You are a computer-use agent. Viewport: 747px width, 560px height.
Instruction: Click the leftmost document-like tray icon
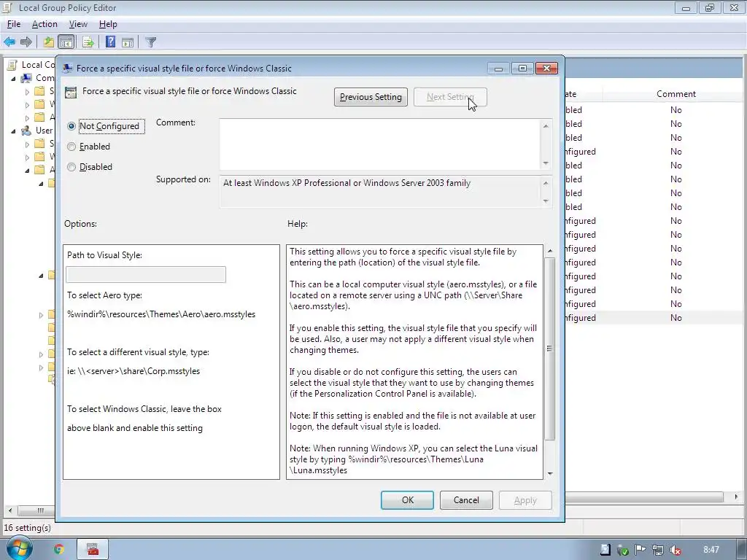[x=605, y=550]
